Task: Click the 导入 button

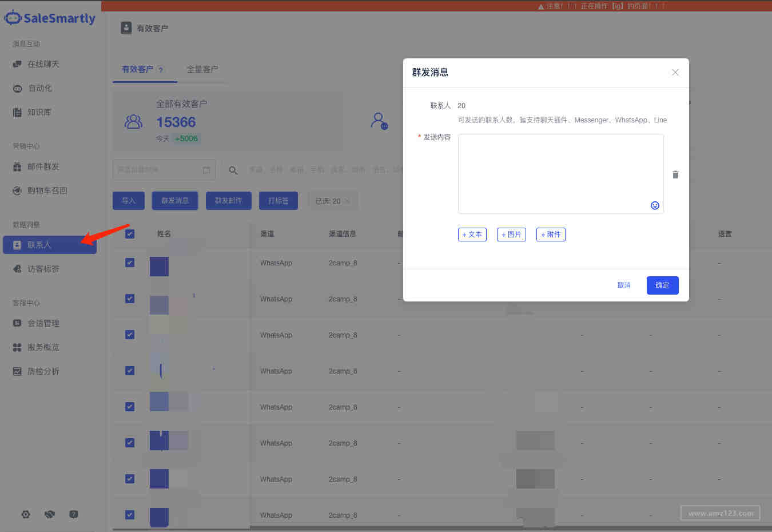Action: pyautogui.click(x=129, y=201)
